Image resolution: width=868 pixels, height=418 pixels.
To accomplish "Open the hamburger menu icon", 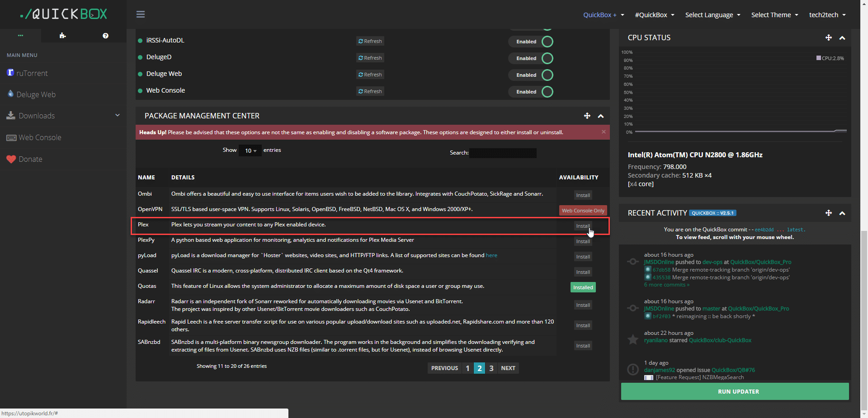I will point(141,14).
